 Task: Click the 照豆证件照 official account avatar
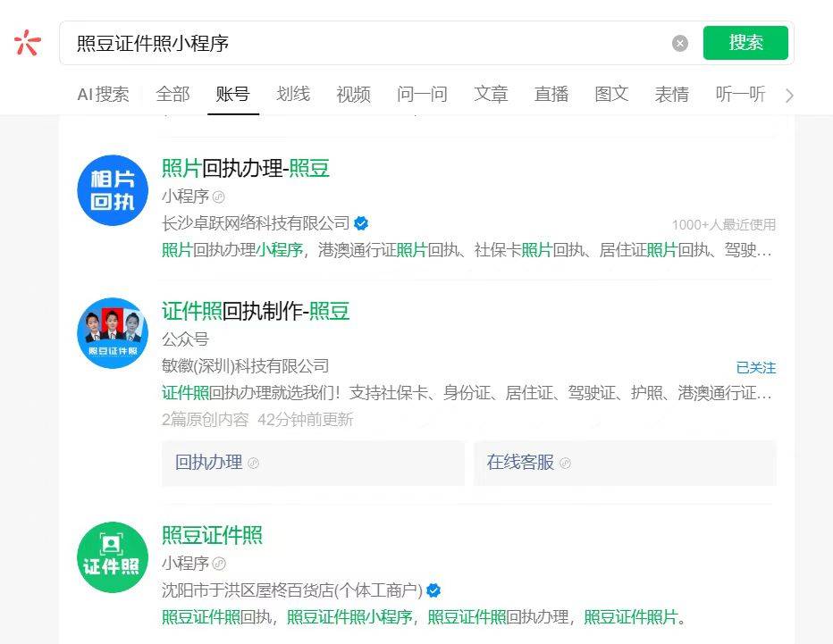tap(113, 333)
